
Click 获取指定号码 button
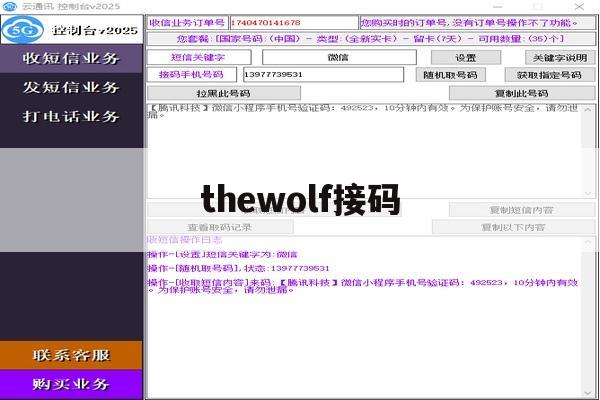(x=550, y=75)
